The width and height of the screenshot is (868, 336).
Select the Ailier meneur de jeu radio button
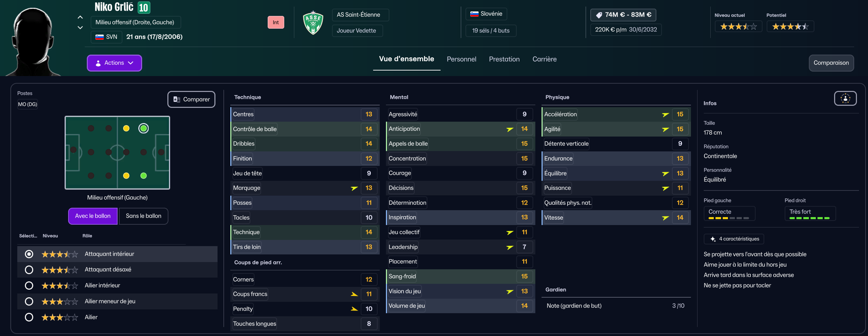[29, 301]
